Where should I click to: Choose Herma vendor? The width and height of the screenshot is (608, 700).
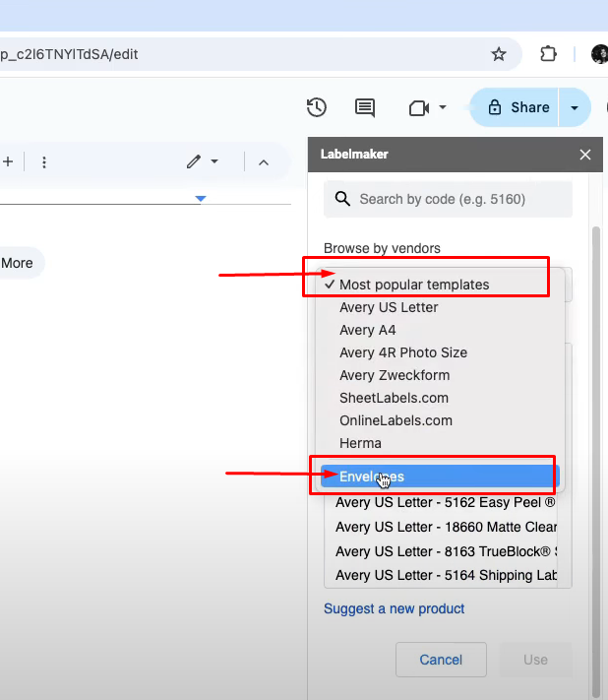point(440,443)
